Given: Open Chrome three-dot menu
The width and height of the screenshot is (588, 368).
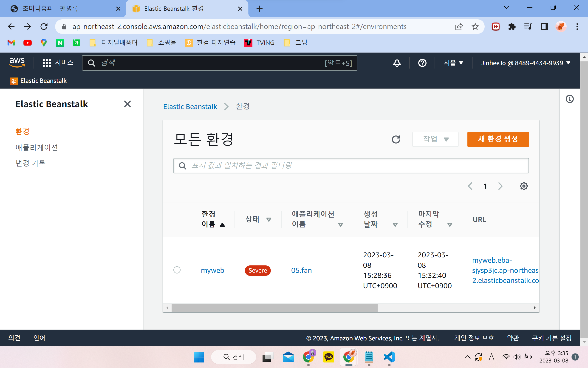Looking at the screenshot, I should (x=577, y=26).
